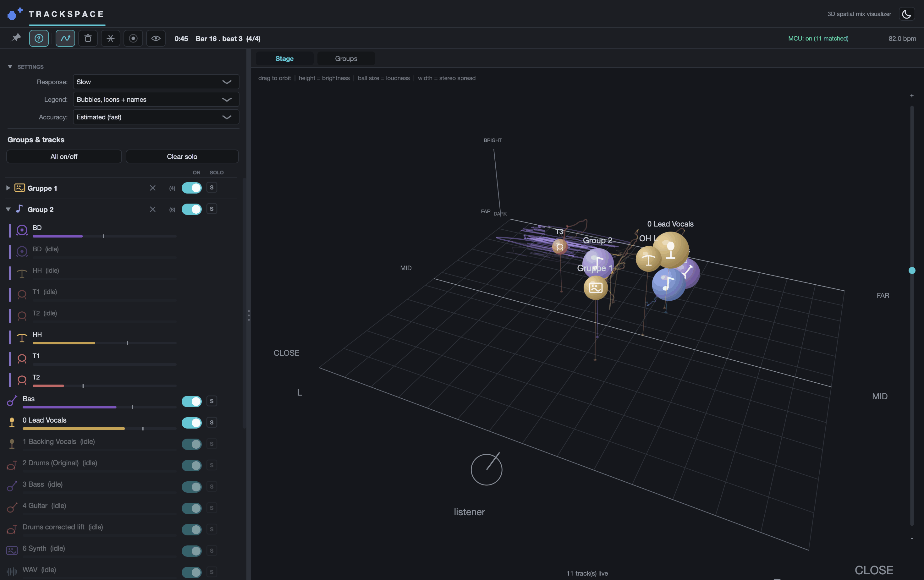Screen dimensions: 924x580
Task: Click the Group 2 music note icon
Action: coord(19,209)
